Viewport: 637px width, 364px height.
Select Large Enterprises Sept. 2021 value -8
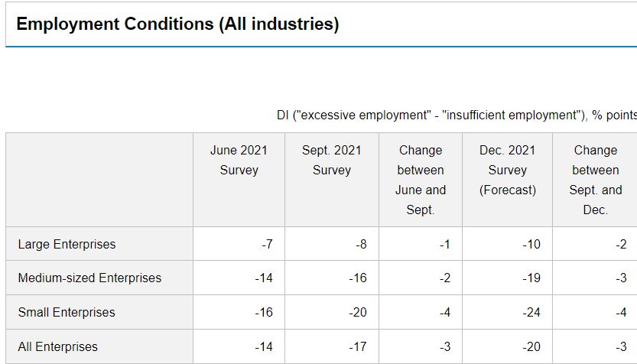coord(361,245)
